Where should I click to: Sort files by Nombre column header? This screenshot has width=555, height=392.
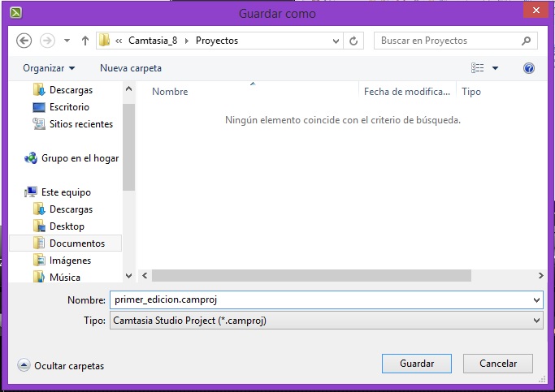170,92
